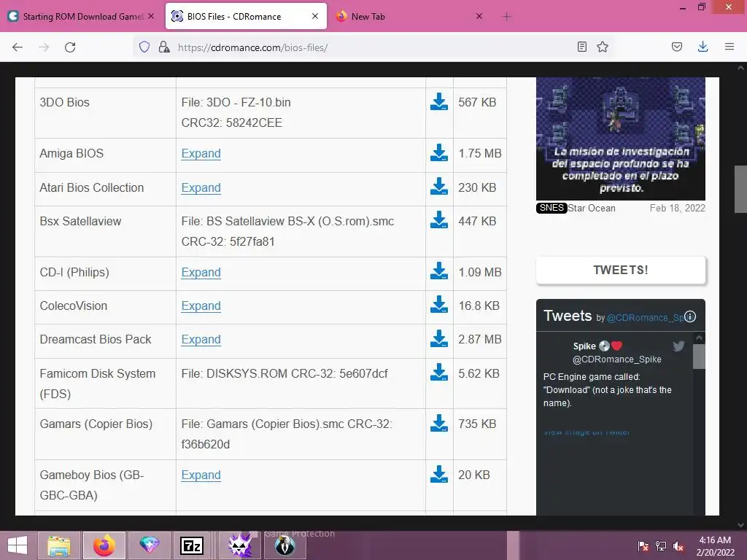The image size is (747, 560).
Task: Download the 3DO Bios file
Action: click(x=438, y=101)
